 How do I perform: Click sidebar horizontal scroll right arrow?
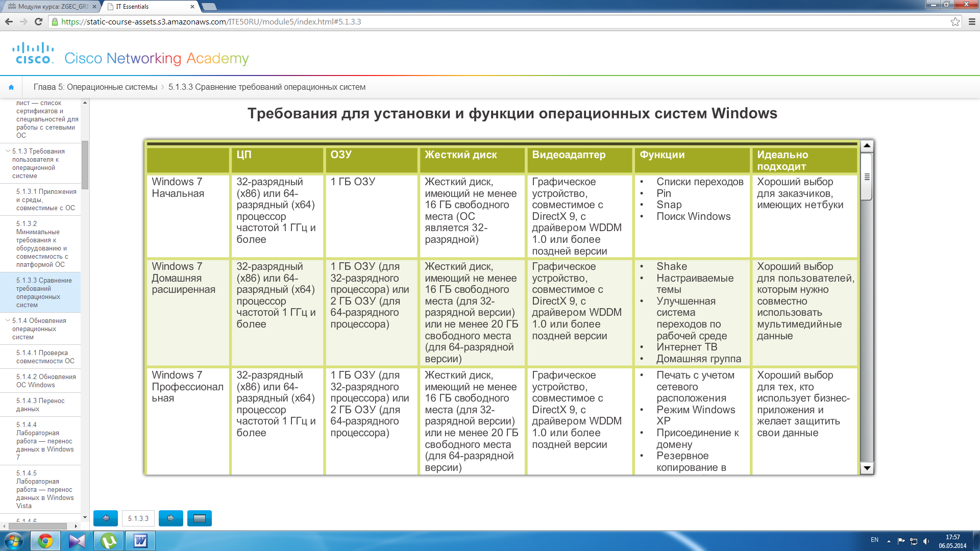click(x=76, y=526)
